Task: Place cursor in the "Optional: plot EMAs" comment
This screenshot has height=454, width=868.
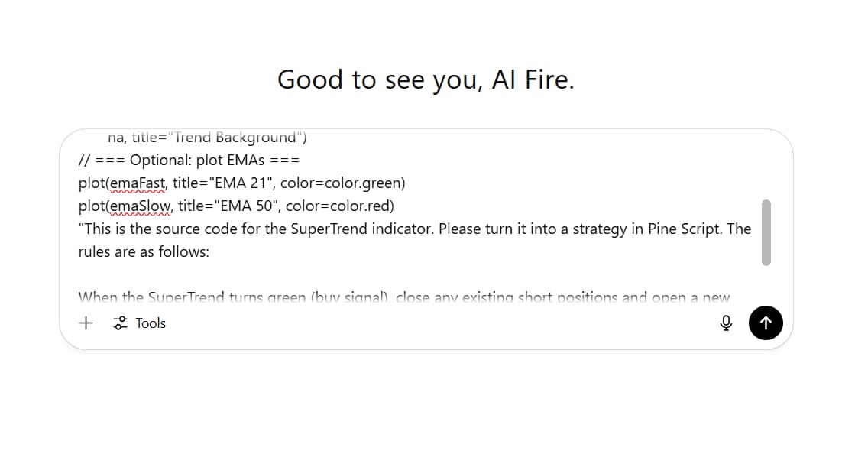Action: 197,161
